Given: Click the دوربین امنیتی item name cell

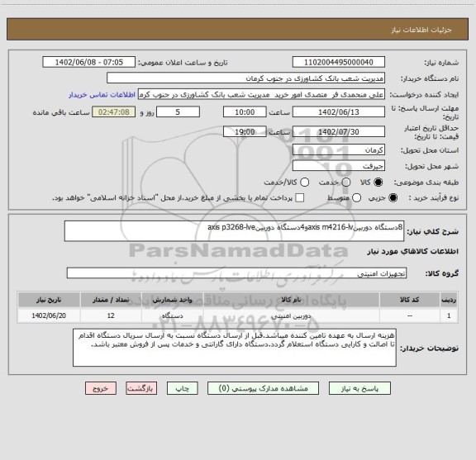Looking at the screenshot, I should pos(291,315).
